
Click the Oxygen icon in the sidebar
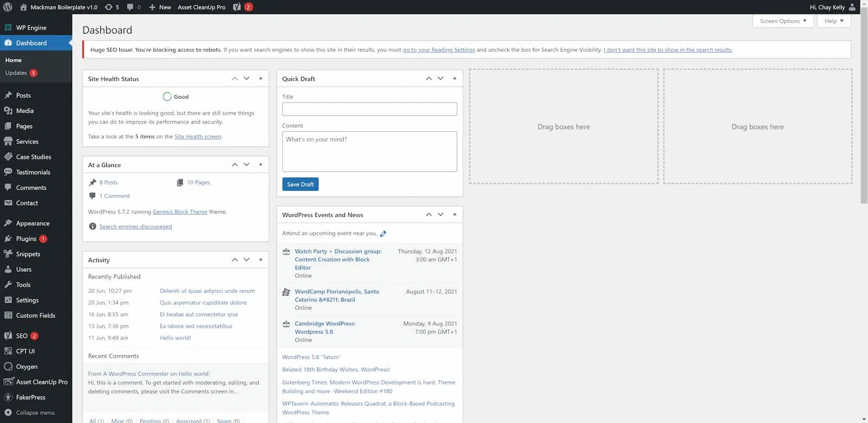(8, 367)
